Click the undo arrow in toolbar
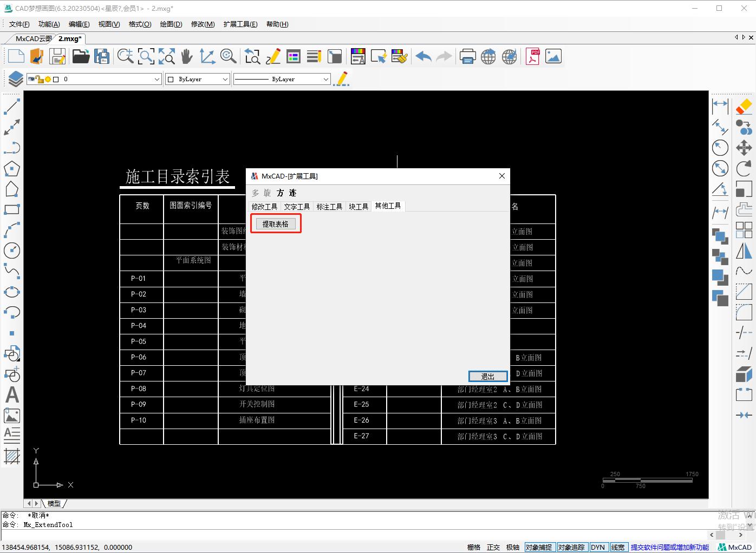The image size is (756, 553). (423, 56)
